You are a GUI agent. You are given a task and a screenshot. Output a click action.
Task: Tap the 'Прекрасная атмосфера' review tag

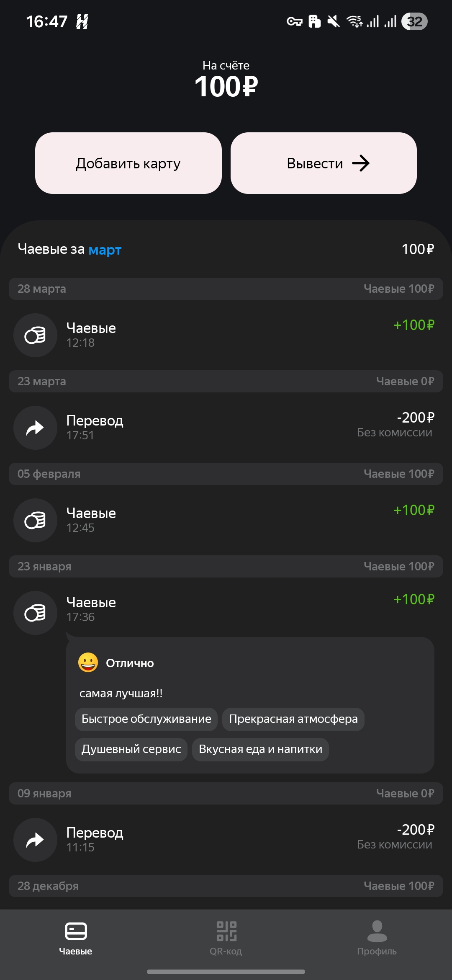point(293,719)
